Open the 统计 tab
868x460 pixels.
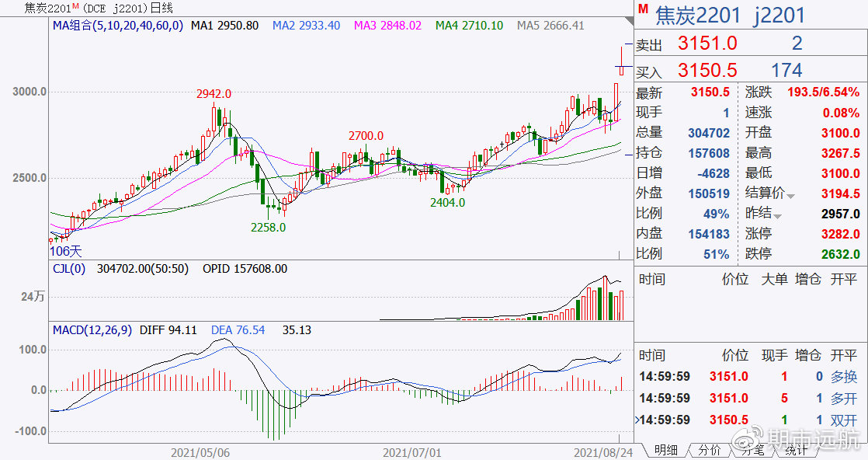(x=796, y=450)
